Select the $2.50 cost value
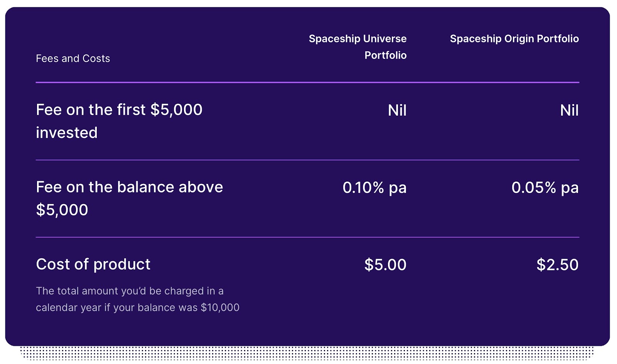 pos(557,265)
